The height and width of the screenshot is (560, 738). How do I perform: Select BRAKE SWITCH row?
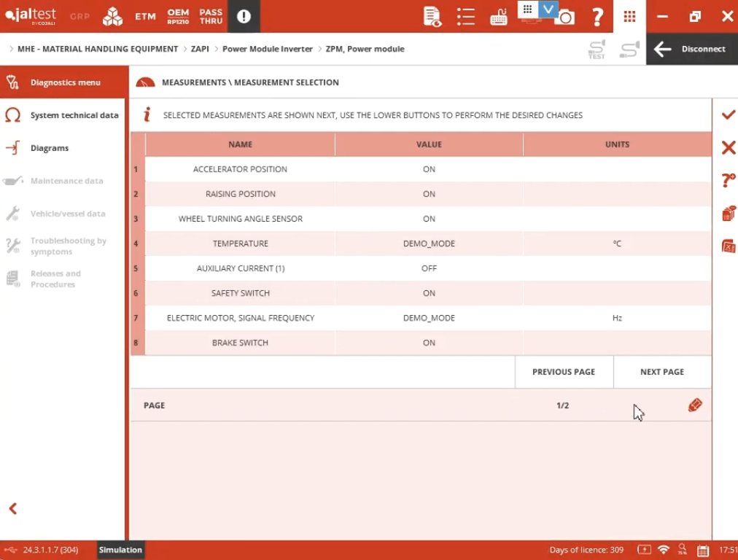point(422,343)
